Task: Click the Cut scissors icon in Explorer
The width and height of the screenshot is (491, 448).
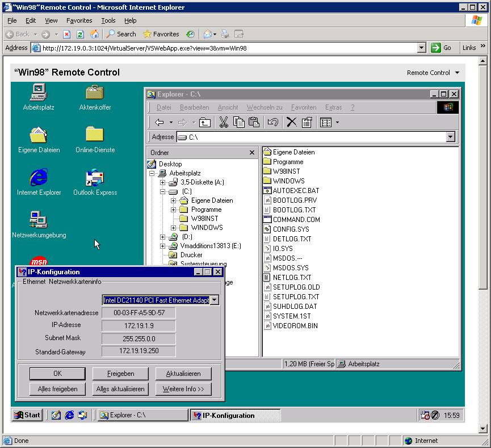Action: 224,123
